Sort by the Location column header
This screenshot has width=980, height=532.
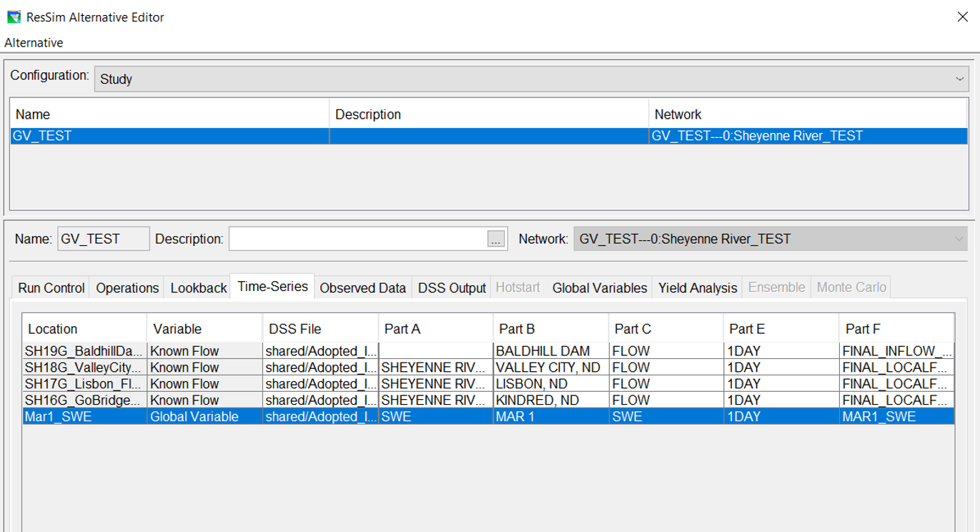tap(84, 329)
